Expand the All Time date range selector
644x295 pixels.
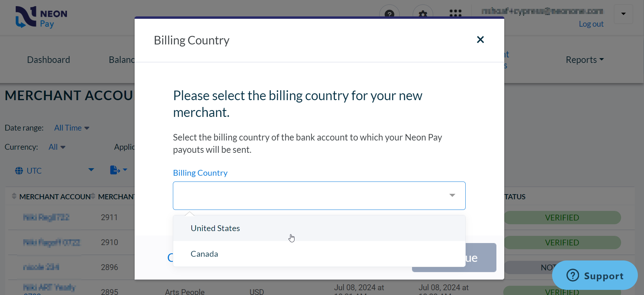point(71,128)
